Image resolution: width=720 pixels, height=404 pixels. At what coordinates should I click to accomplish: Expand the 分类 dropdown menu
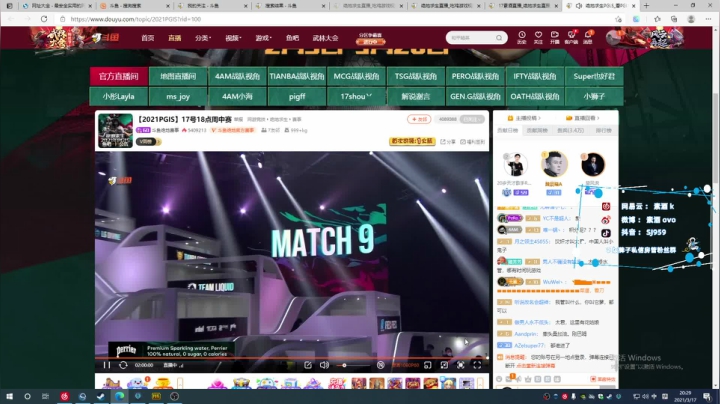[x=202, y=38]
